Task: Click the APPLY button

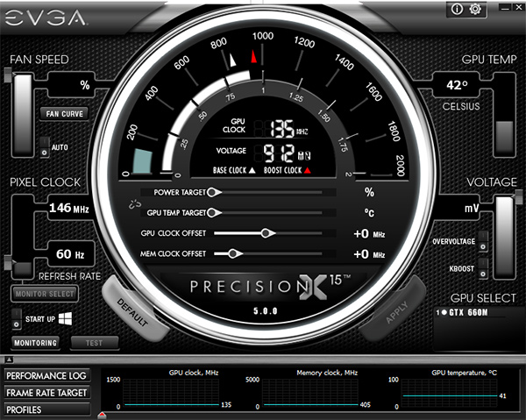Action: (396, 311)
